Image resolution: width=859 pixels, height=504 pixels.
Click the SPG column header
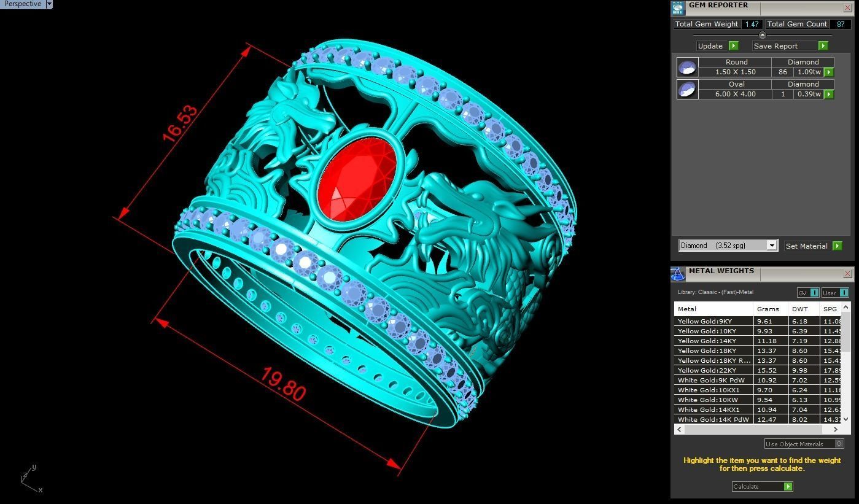831,309
